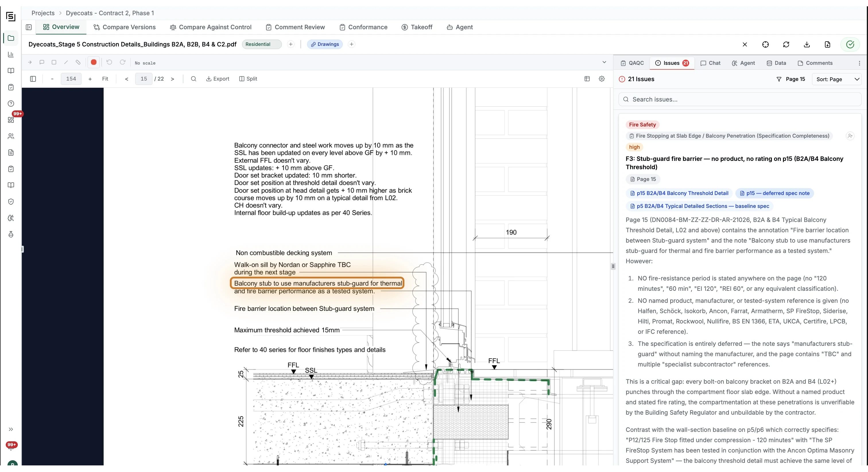This screenshot has width=868, height=472.
Task: Open the viewer settings gear
Action: (602, 79)
